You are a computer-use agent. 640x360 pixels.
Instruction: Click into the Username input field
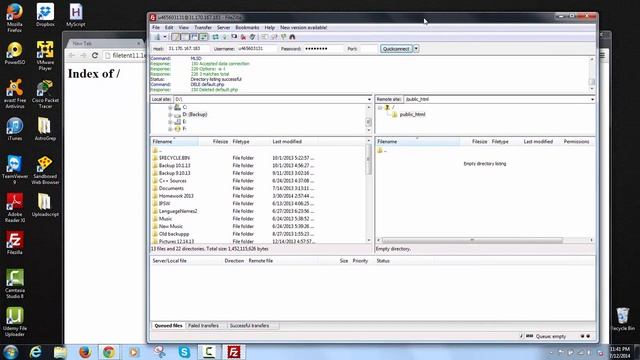(x=256, y=49)
